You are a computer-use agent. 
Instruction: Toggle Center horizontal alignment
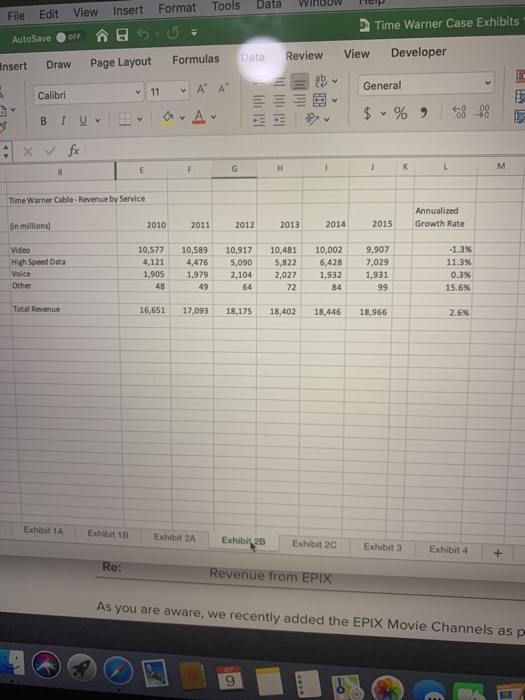pos(279,101)
